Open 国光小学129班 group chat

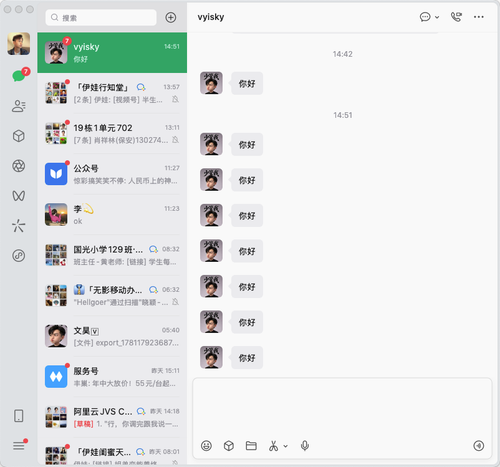(112, 255)
